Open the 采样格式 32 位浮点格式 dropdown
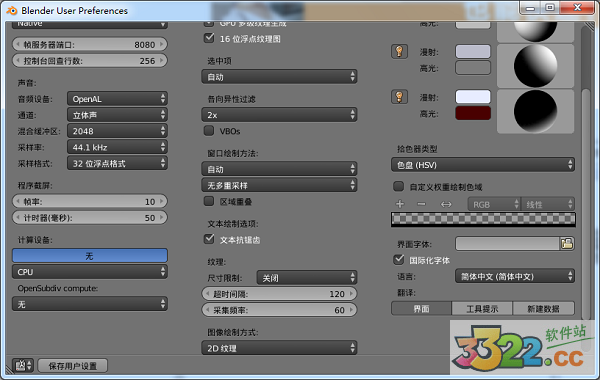This screenshot has width=600, height=380. coord(117,163)
